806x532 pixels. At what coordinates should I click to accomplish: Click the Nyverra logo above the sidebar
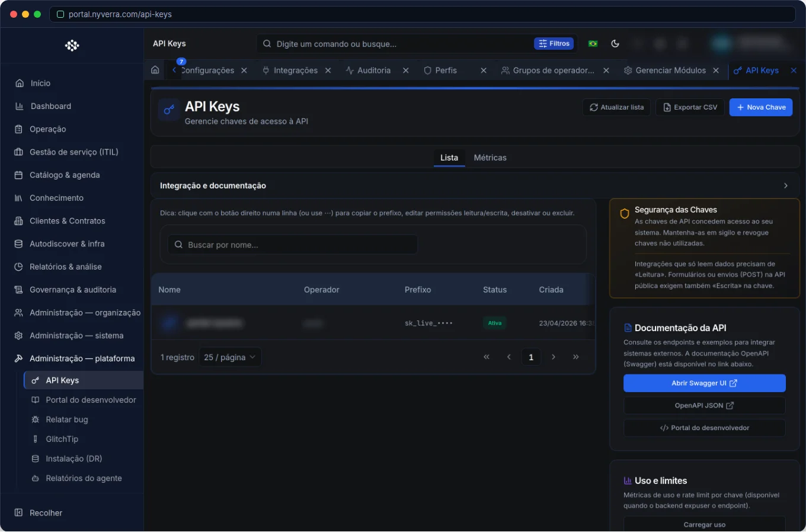(x=72, y=46)
